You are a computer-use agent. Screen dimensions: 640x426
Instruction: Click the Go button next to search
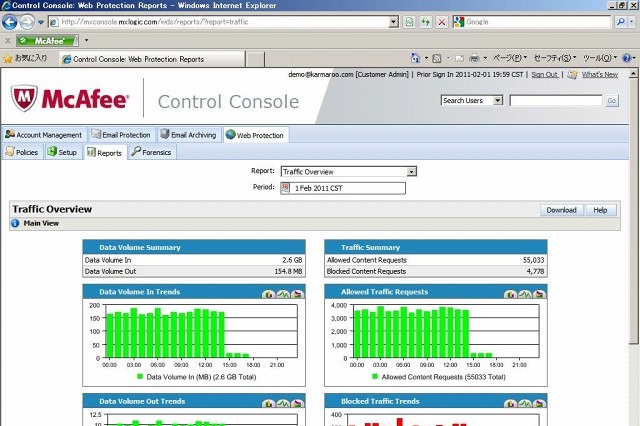click(x=611, y=100)
